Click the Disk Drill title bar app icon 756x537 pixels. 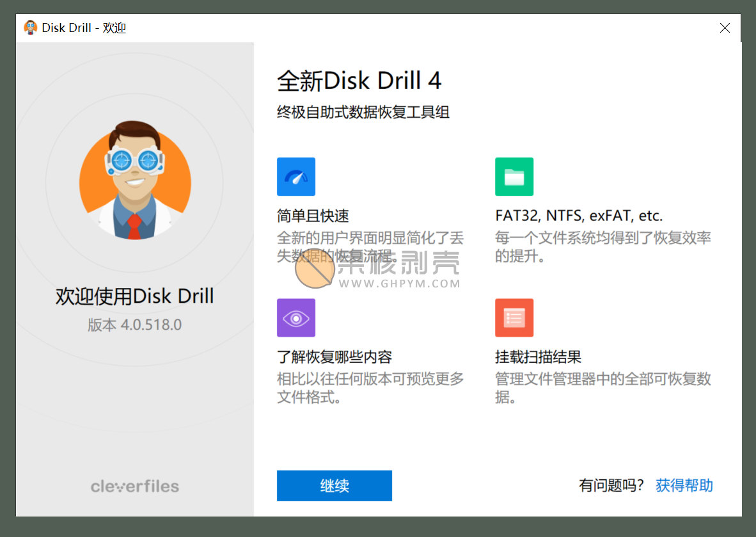[30, 28]
